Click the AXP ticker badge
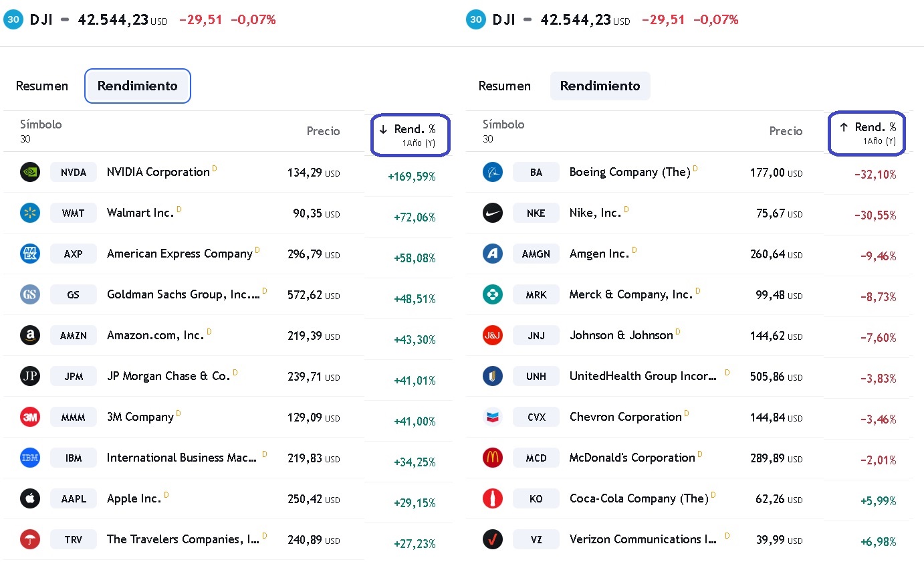Image resolution: width=924 pixels, height=562 pixels. pos(74,254)
